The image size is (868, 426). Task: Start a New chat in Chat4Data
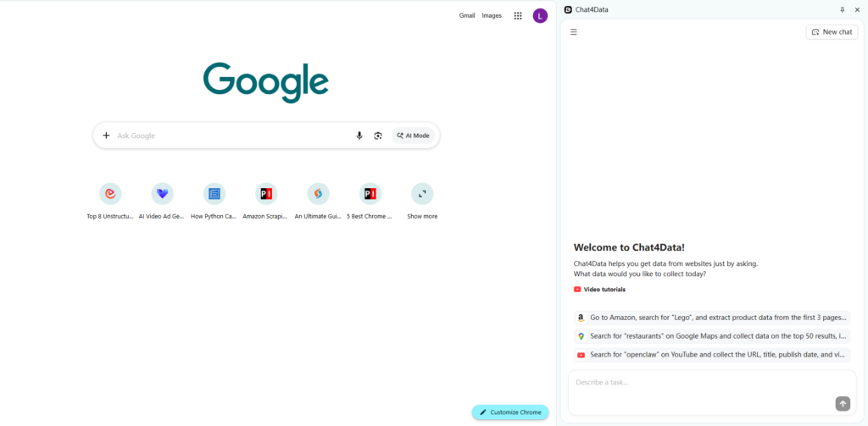832,32
